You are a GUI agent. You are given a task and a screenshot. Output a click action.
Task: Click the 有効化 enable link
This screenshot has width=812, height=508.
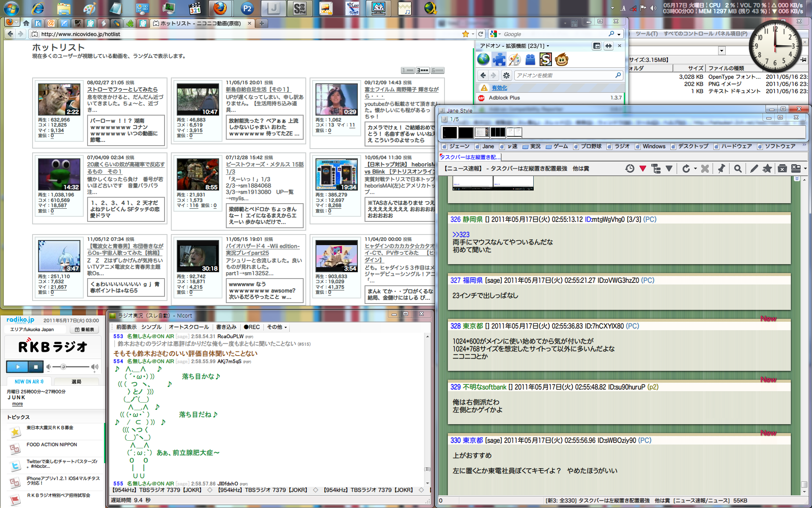point(499,88)
